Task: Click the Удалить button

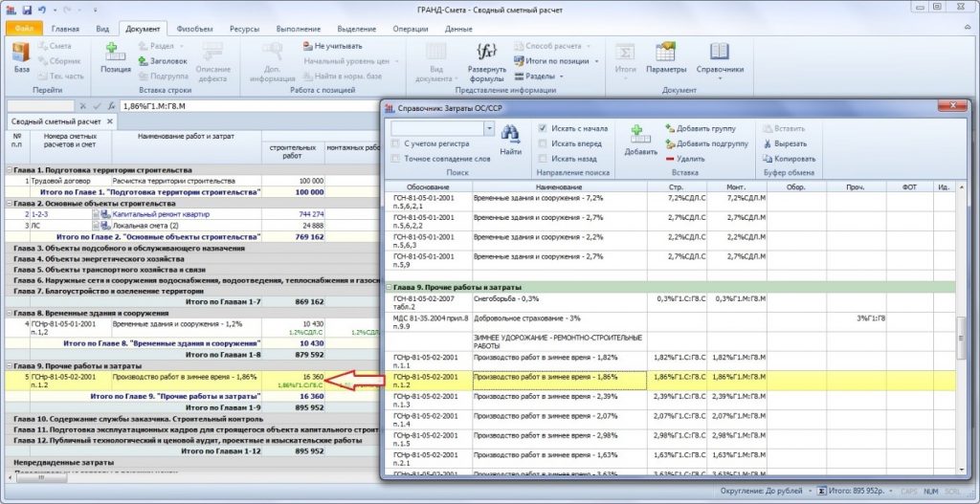Action: (x=689, y=159)
